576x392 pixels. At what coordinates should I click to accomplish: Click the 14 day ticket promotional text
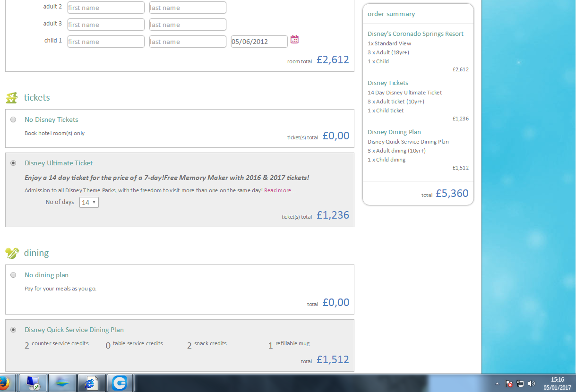pos(167,178)
